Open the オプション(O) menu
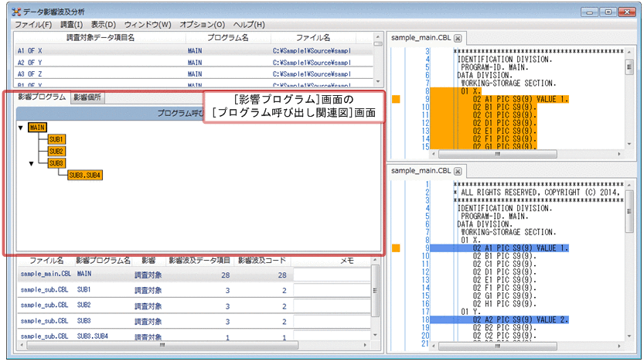Screen dimensions: 644x362 tap(203, 25)
